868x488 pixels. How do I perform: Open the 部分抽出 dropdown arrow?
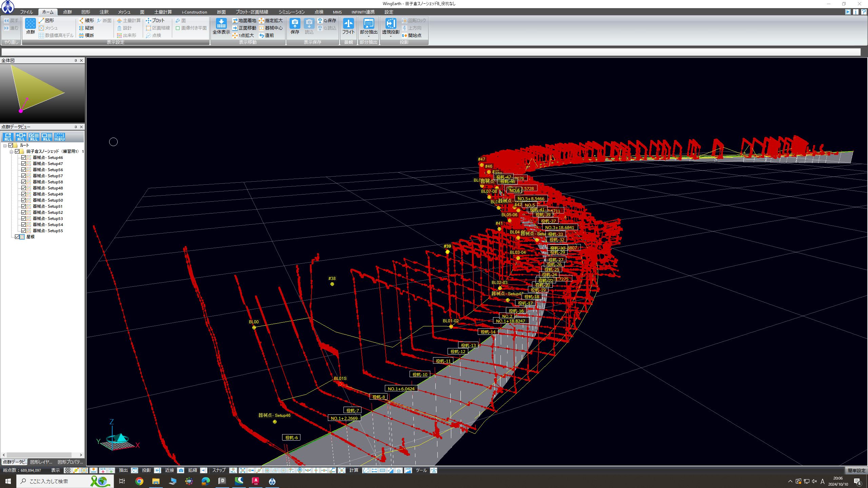coord(369,37)
